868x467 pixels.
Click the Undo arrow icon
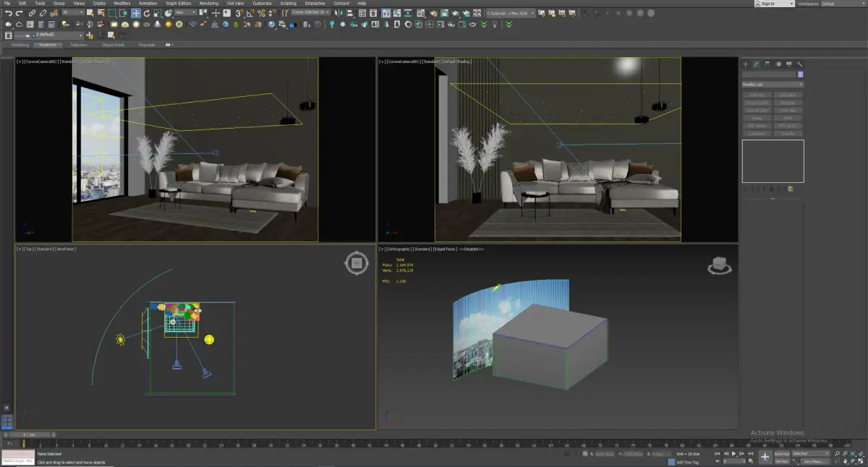click(x=8, y=13)
